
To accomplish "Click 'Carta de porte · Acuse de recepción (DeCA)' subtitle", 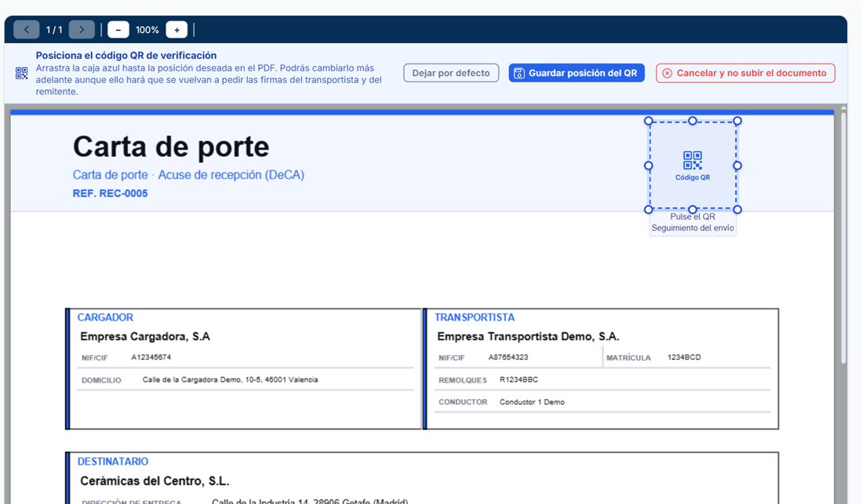I will (188, 175).
